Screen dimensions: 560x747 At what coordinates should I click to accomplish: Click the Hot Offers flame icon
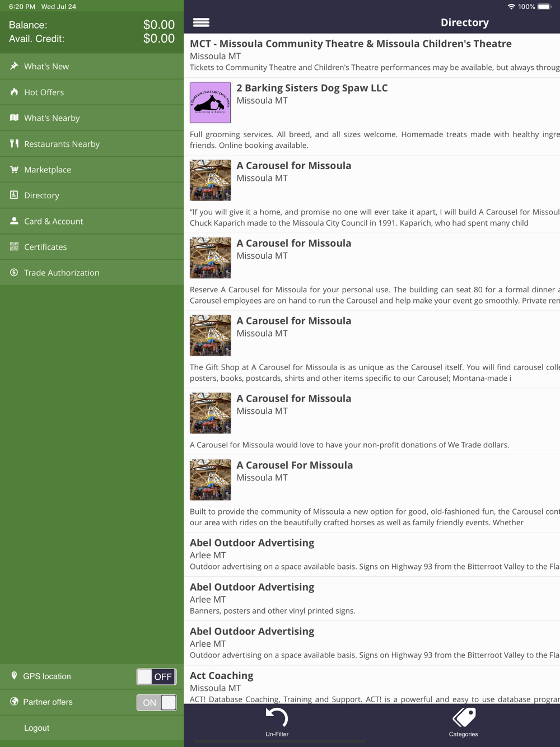coord(14,92)
